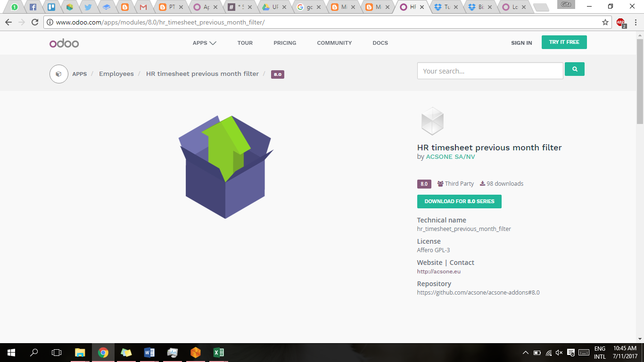Click the Contact label
Image resolution: width=644 pixels, height=362 pixels.
pyautogui.click(x=462, y=263)
